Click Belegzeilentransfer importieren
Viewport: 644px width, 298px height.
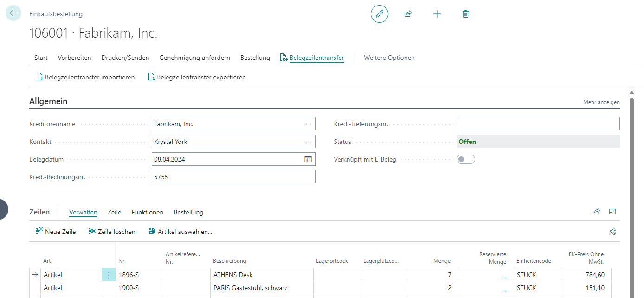point(85,77)
